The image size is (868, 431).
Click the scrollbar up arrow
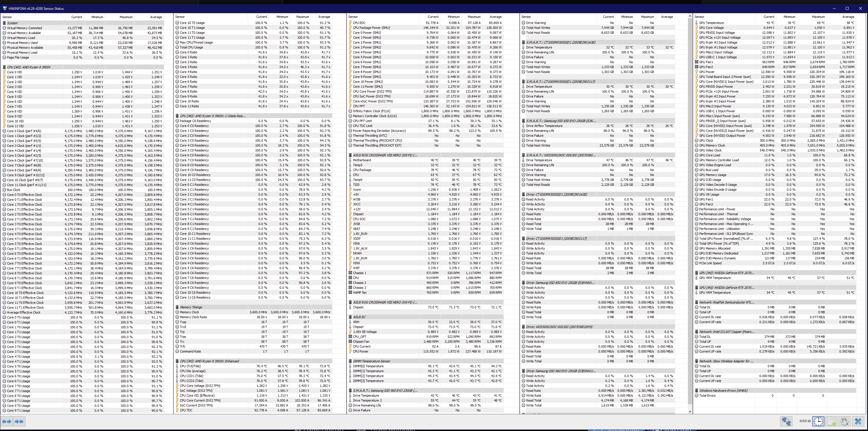[690, 16]
